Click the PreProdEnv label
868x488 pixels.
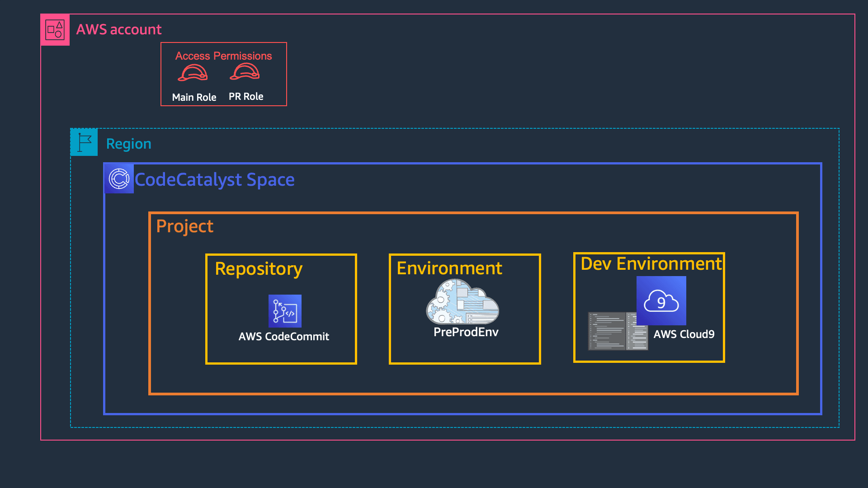pos(466,332)
